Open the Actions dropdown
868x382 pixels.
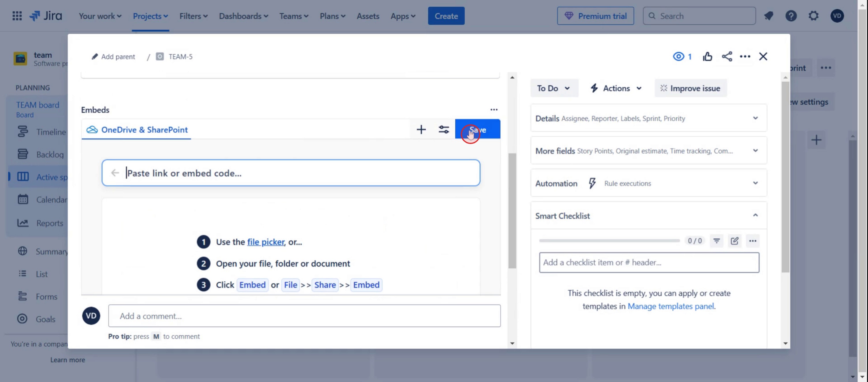(x=616, y=88)
